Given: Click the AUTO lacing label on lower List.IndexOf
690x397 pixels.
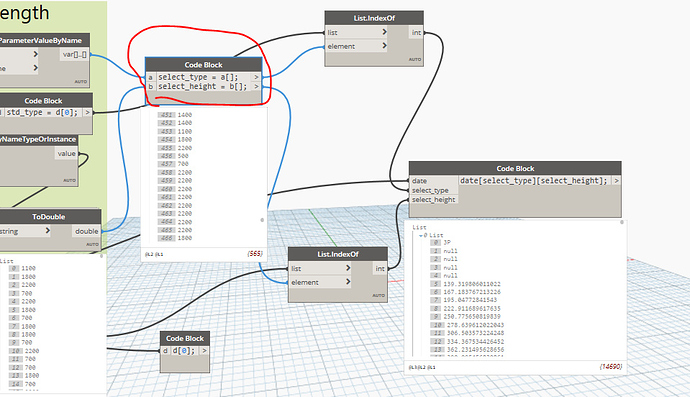Looking at the screenshot, I should (x=378, y=295).
